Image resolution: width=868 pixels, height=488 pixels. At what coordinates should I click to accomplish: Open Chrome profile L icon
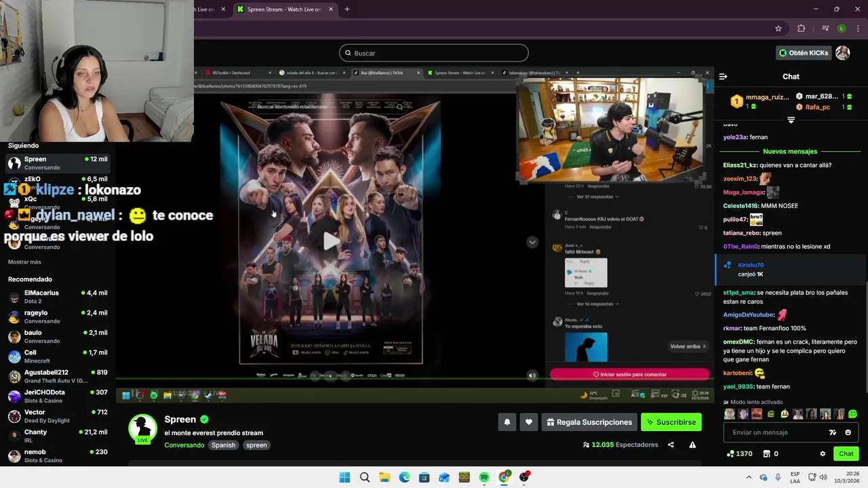point(842,28)
